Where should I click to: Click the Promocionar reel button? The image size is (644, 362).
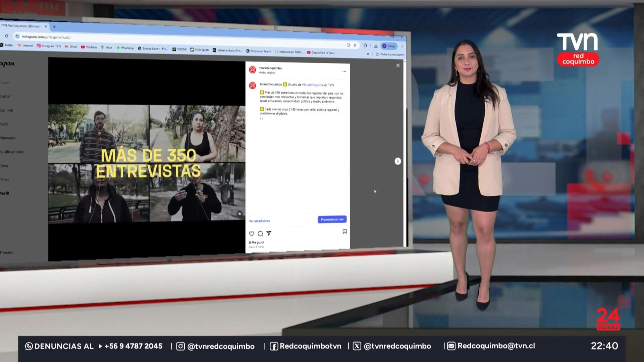click(332, 220)
